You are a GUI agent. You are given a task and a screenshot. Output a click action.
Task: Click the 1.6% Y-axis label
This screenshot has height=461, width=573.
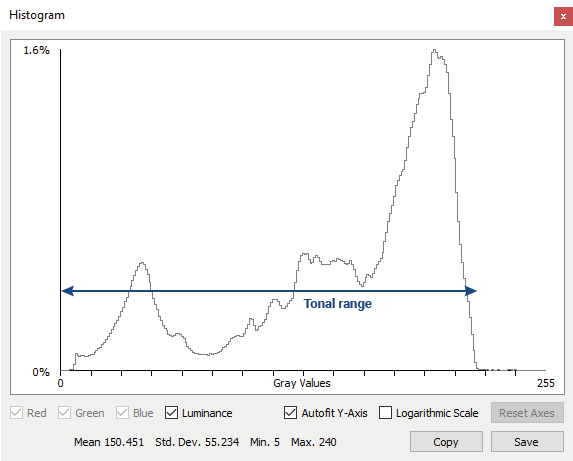[x=37, y=50]
